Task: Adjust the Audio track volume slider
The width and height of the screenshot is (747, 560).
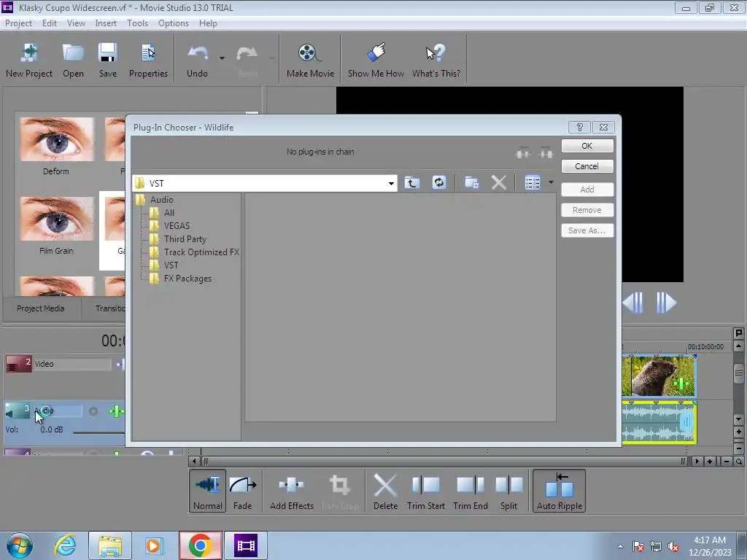Action: click(x=99, y=432)
